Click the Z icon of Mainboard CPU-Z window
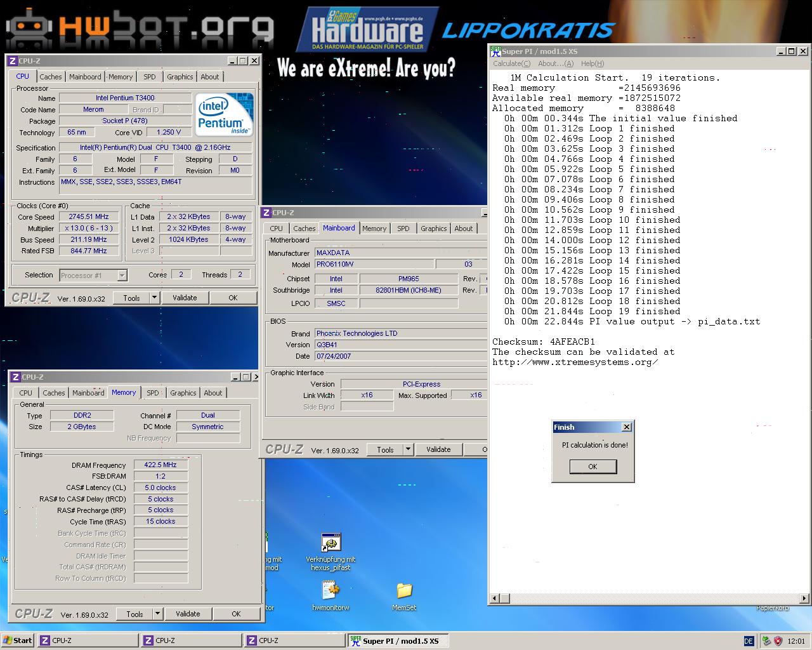This screenshot has width=812, height=650. tap(266, 213)
